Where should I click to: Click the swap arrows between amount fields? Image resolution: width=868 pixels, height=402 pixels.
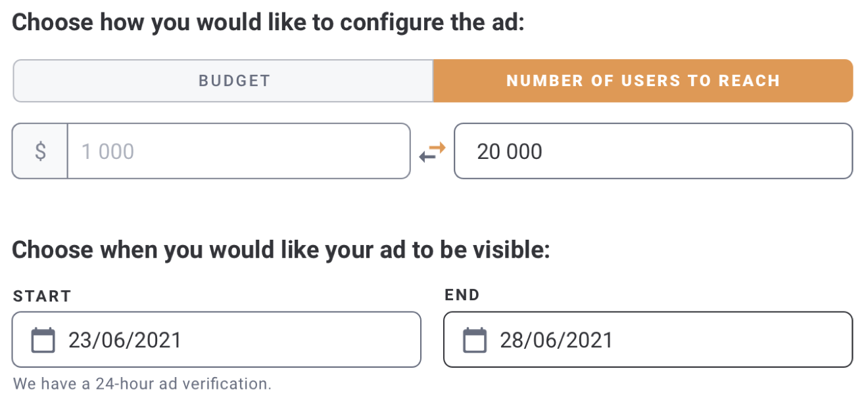point(432,152)
